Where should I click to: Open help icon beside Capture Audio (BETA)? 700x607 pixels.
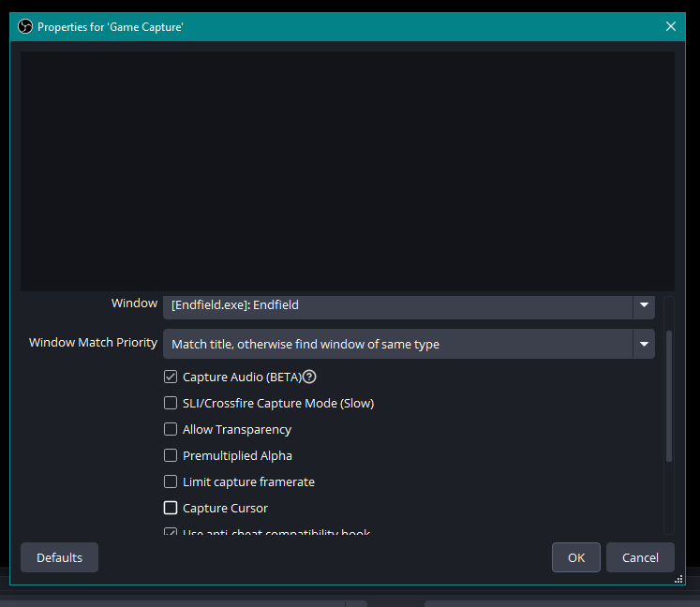click(x=309, y=378)
